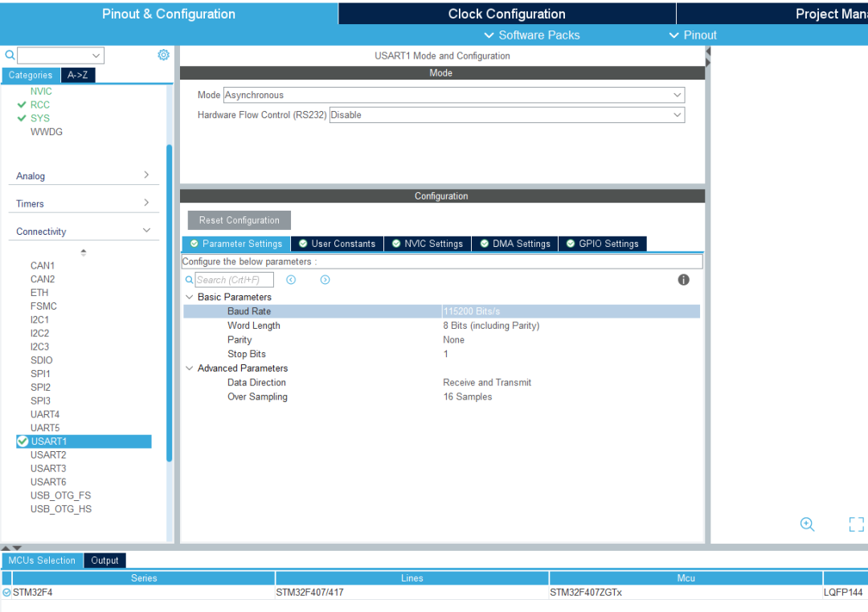868x612 pixels.
Task: Open NVIC Settings tab
Action: 428,244
